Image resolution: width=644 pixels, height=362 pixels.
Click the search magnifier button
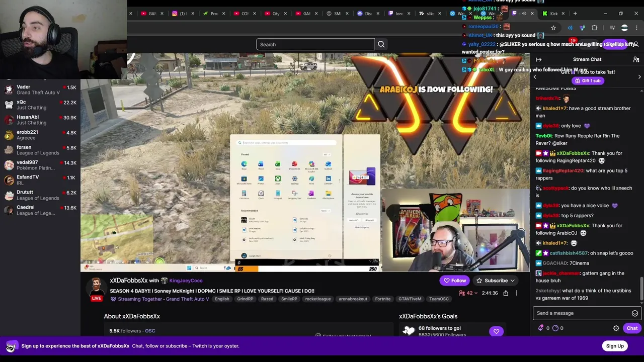point(381,44)
